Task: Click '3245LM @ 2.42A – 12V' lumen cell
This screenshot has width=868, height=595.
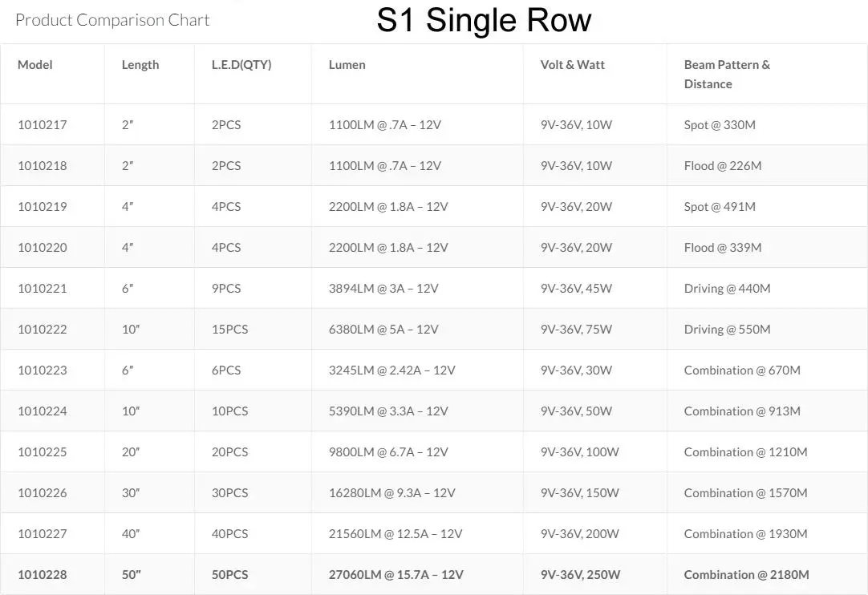Action: (392, 370)
